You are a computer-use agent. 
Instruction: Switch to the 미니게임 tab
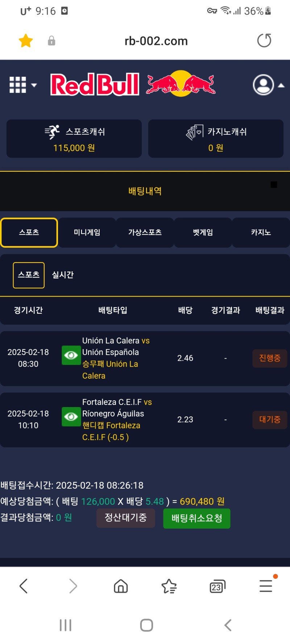coord(87,233)
